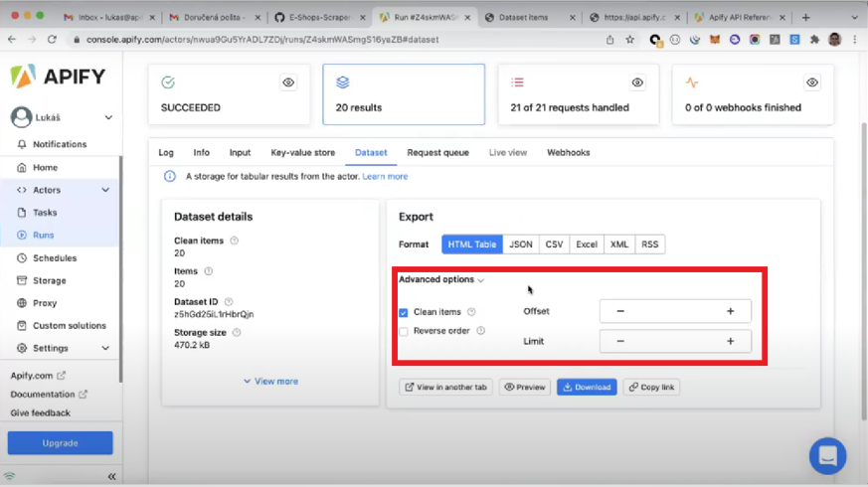This screenshot has height=487, width=868.
Task: Follow the Learn more link
Action: (x=385, y=177)
